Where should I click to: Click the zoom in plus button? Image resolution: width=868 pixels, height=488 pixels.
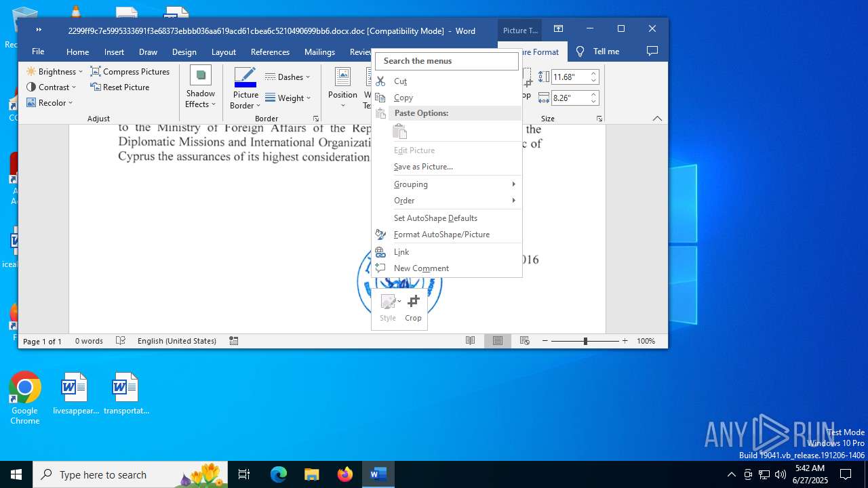[625, 341]
